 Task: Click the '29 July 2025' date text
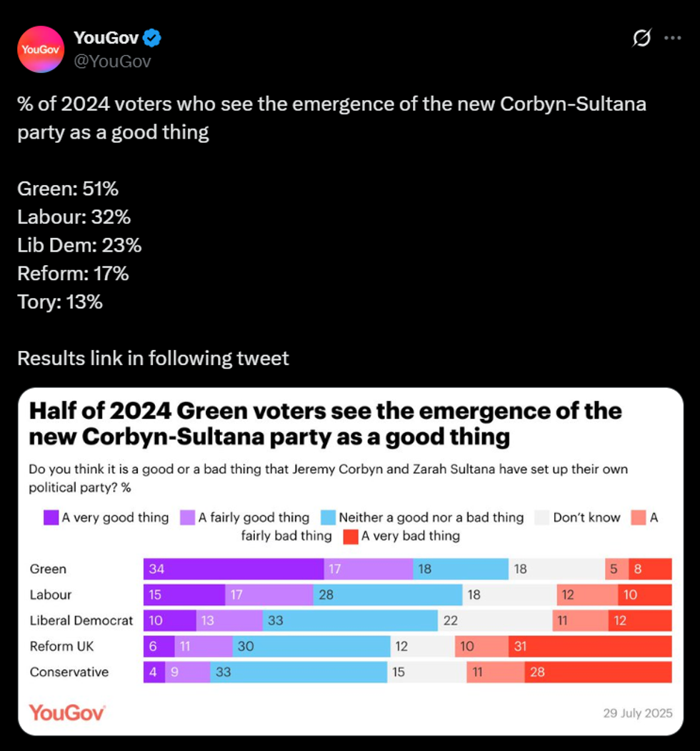tap(639, 713)
